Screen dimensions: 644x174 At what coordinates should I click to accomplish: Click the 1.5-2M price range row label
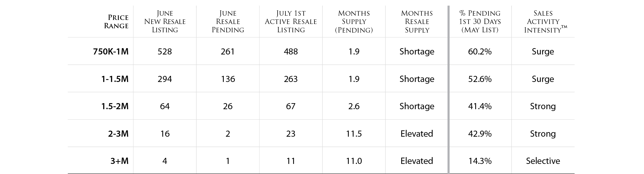(x=115, y=106)
